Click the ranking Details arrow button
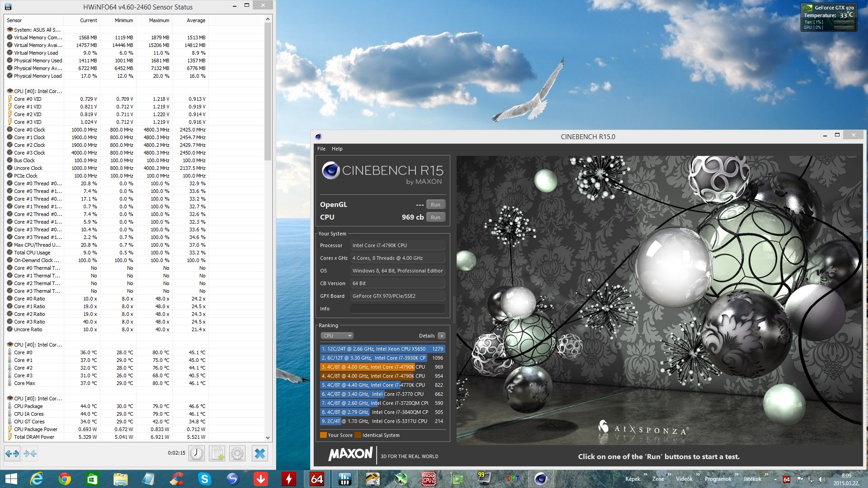Image resolution: width=868 pixels, height=488 pixels. [x=442, y=336]
